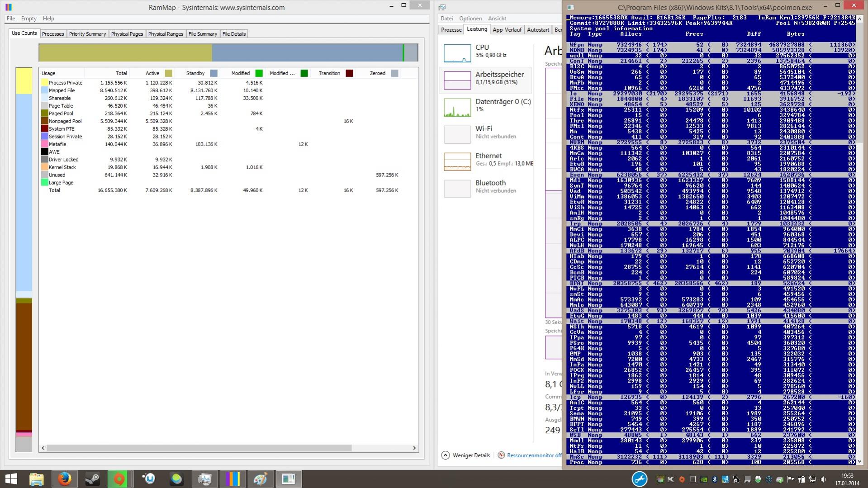
Task: Click the blue wrench tray icon
Action: point(640,479)
